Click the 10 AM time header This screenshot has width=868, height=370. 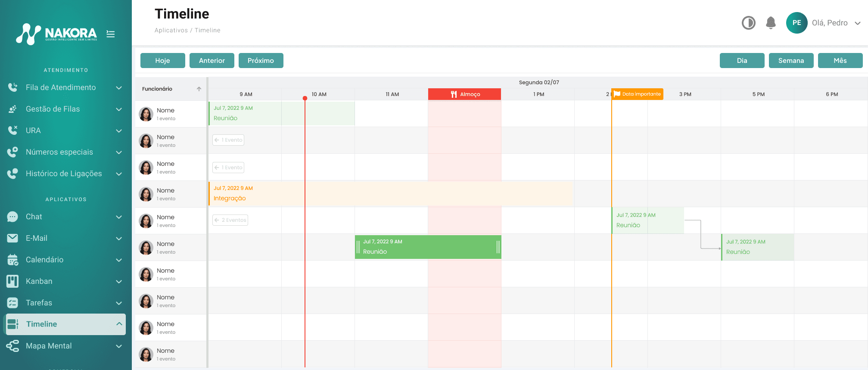(x=319, y=94)
